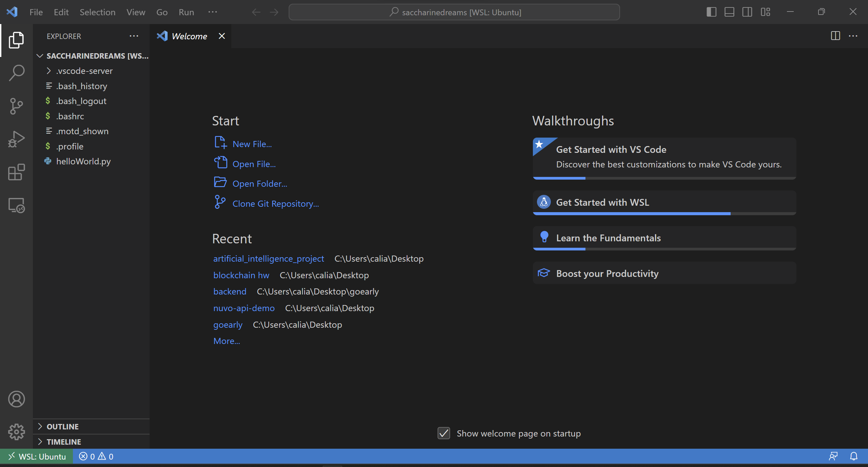The width and height of the screenshot is (868, 467).
Task: Toggle Show welcome page on startup checkbox
Action: click(444, 433)
